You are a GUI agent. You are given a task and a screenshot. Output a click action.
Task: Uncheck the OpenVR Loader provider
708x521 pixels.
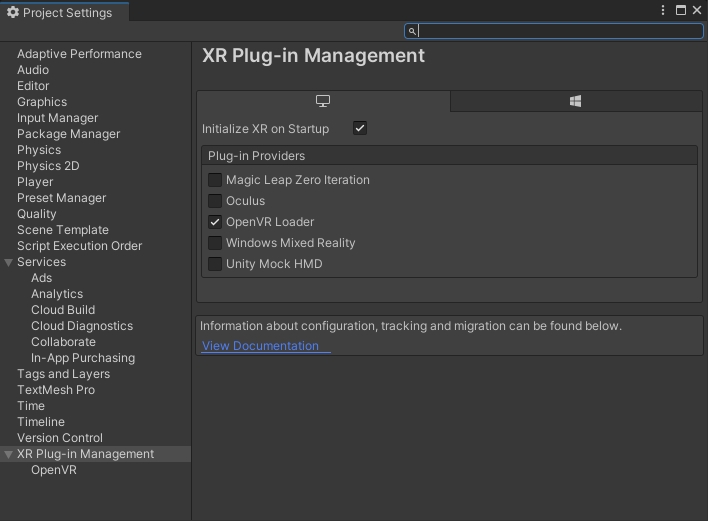click(x=215, y=222)
